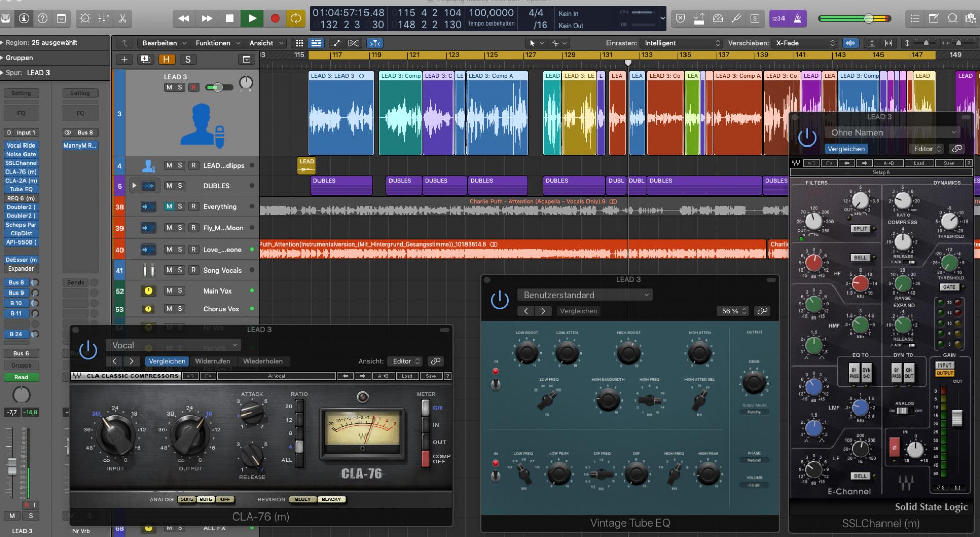
Task: Open the Bearbeiten menu
Action: 164,43
